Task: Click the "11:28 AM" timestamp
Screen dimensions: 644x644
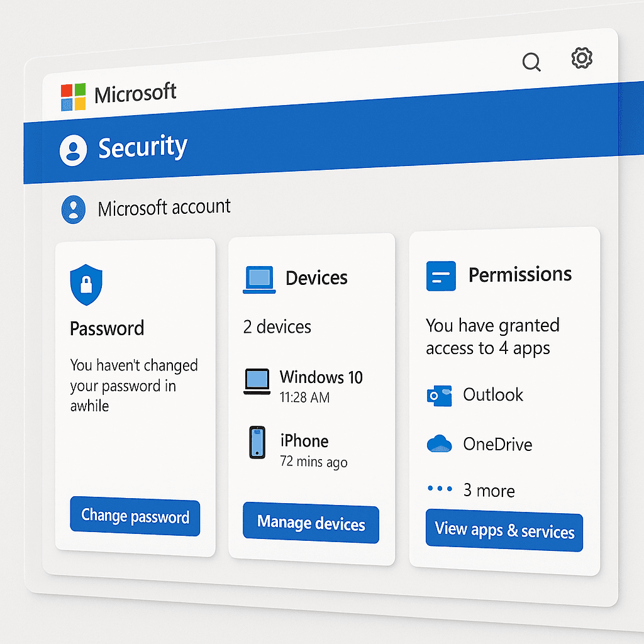Action: [x=304, y=397]
